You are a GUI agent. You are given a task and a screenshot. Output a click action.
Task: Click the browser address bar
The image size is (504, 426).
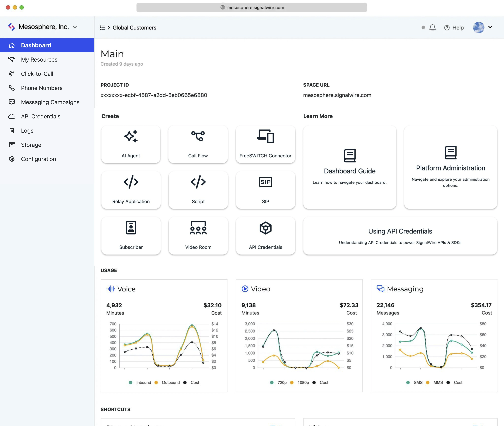click(252, 7)
